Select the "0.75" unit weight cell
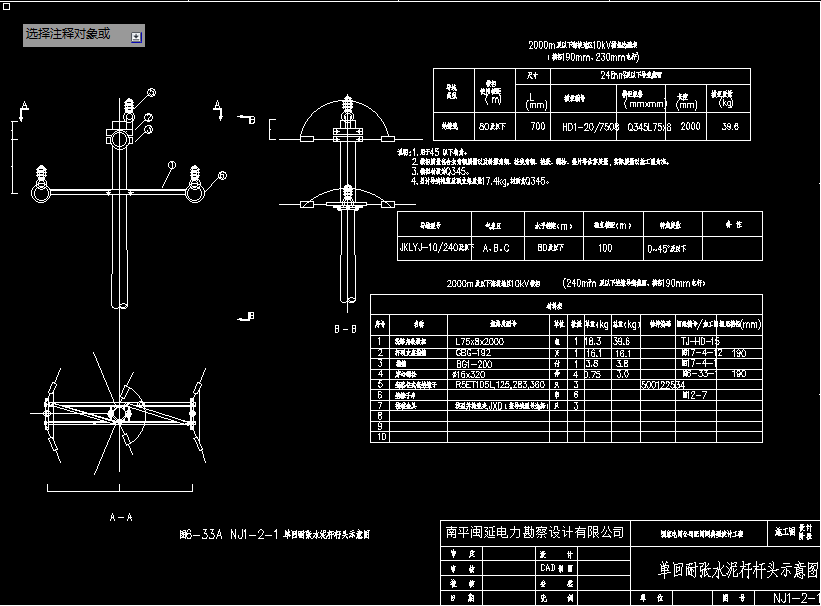821x606 pixels. click(x=592, y=374)
